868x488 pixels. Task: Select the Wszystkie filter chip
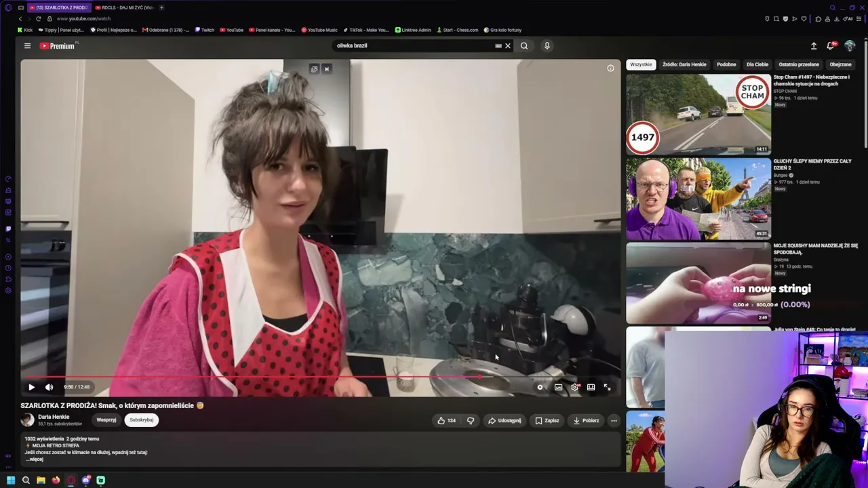(641, 64)
